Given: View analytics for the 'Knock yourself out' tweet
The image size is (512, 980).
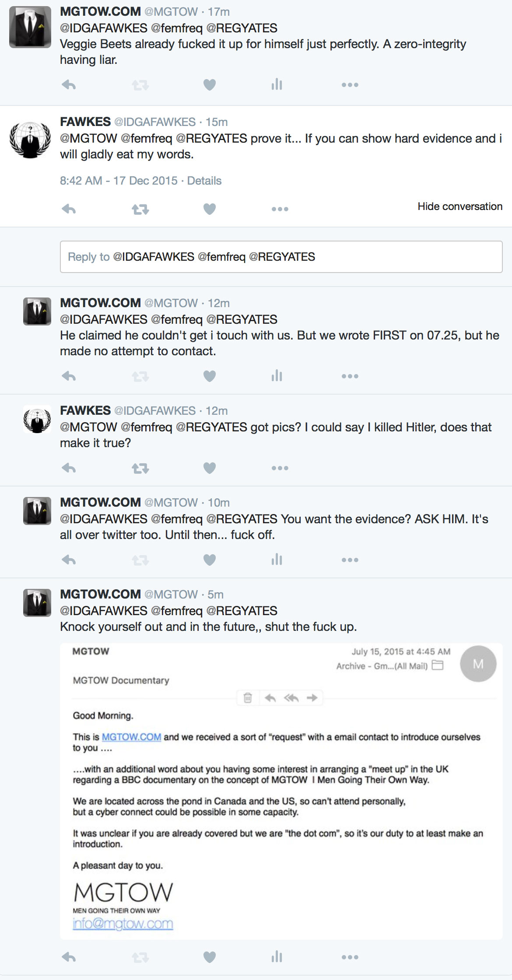Looking at the screenshot, I should click(277, 957).
